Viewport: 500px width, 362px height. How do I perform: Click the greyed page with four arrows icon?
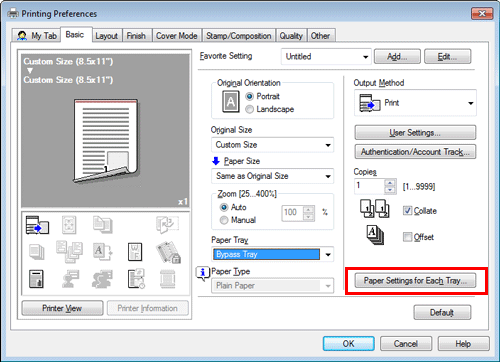(69, 225)
